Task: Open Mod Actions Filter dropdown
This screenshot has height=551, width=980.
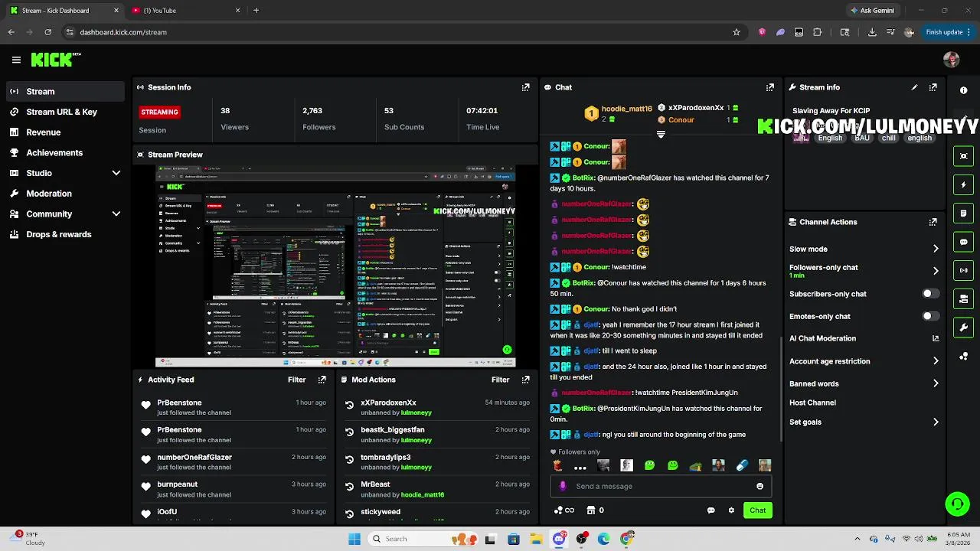Action: coord(500,380)
